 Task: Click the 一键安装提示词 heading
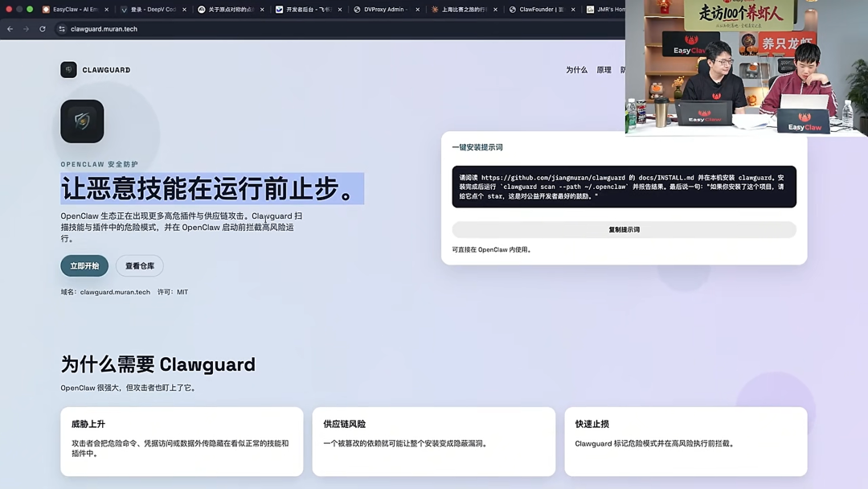click(x=477, y=147)
